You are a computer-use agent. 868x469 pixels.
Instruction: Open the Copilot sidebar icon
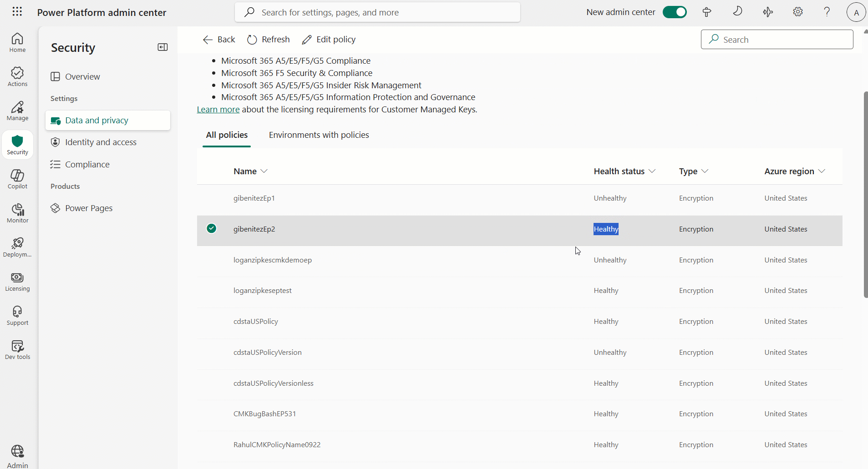17,179
